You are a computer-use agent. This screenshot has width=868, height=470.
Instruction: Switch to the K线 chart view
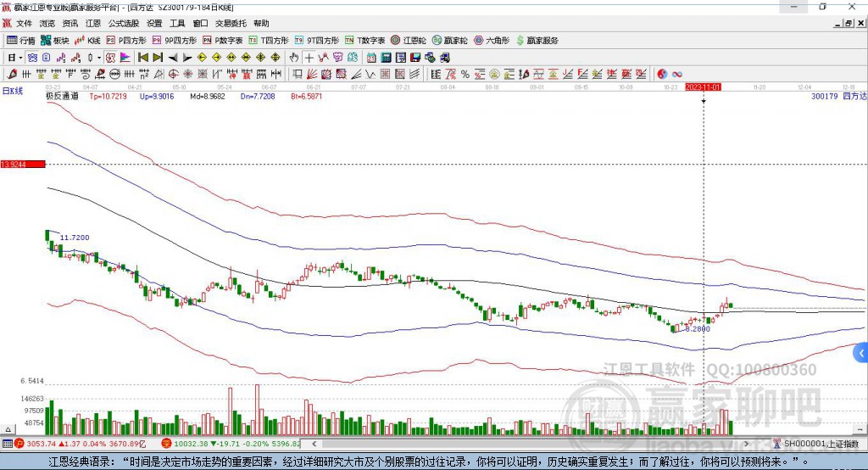click(87, 41)
